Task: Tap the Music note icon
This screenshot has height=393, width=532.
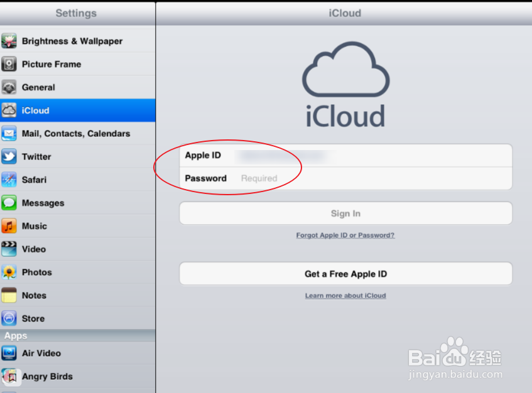Action: click(x=9, y=226)
